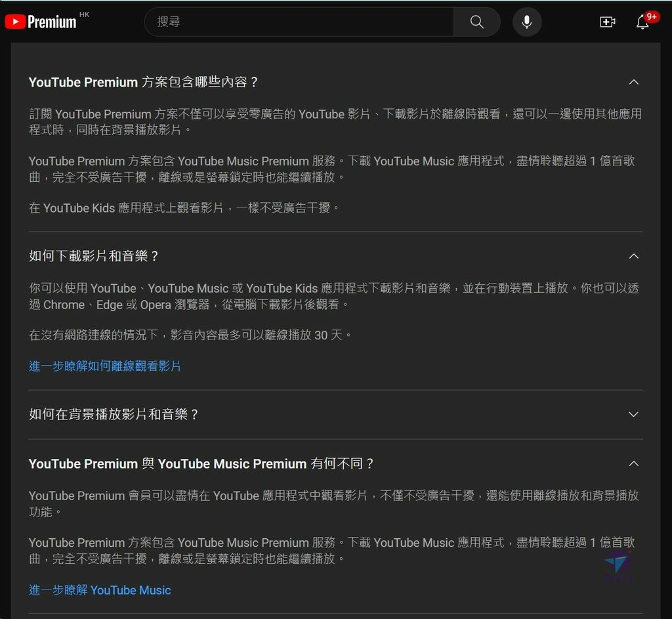Open the create video icon
The width and height of the screenshot is (672, 619).
[608, 22]
